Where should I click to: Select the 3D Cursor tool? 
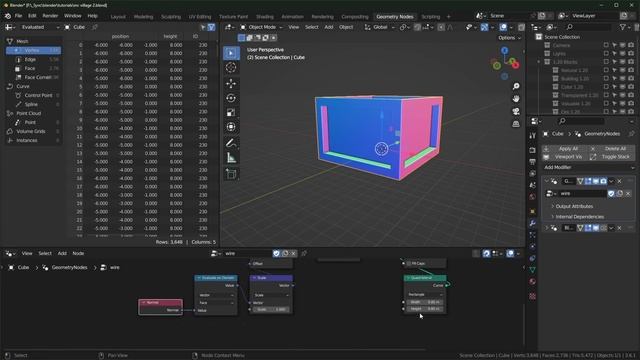pyautogui.click(x=231, y=67)
